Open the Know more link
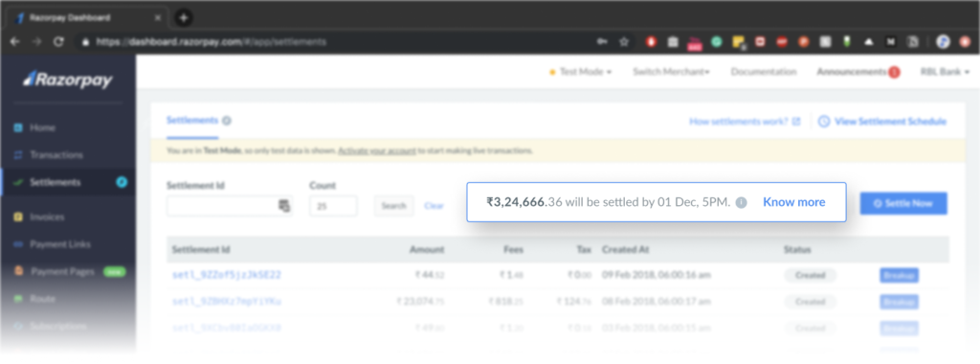980x364 pixels. [793, 202]
